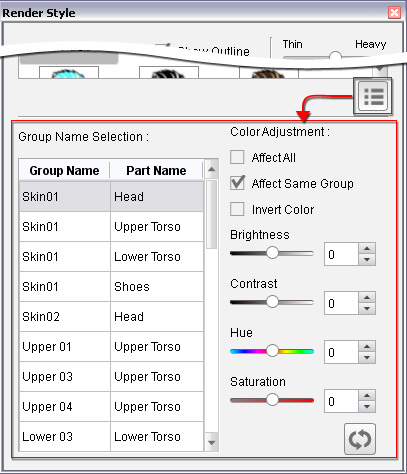
Task: Increase Saturation with the up stepper arrow
Action: click(x=367, y=396)
